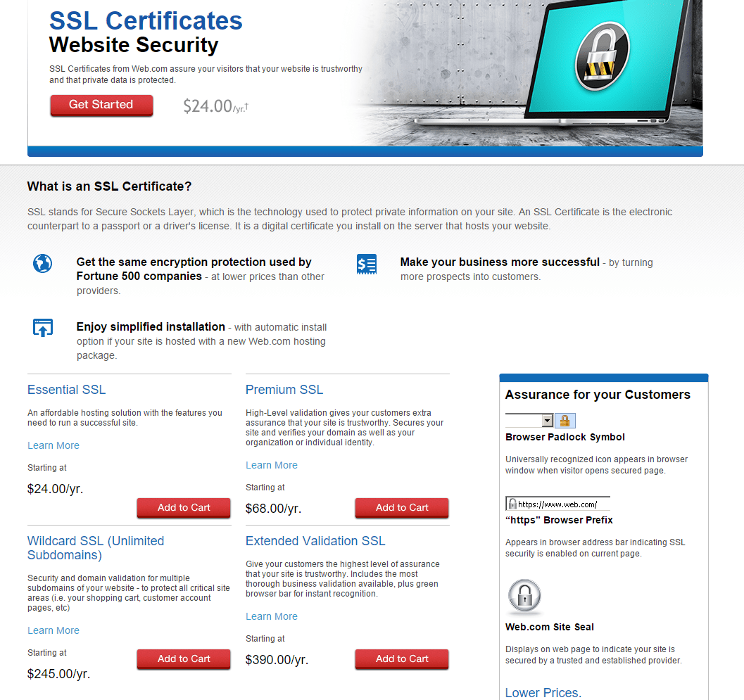Click the browser padlock symbol icon

[x=565, y=421]
